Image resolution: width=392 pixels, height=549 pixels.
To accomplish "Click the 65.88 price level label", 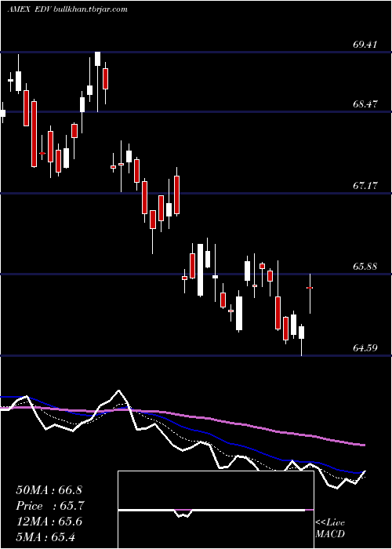I will point(365,267).
